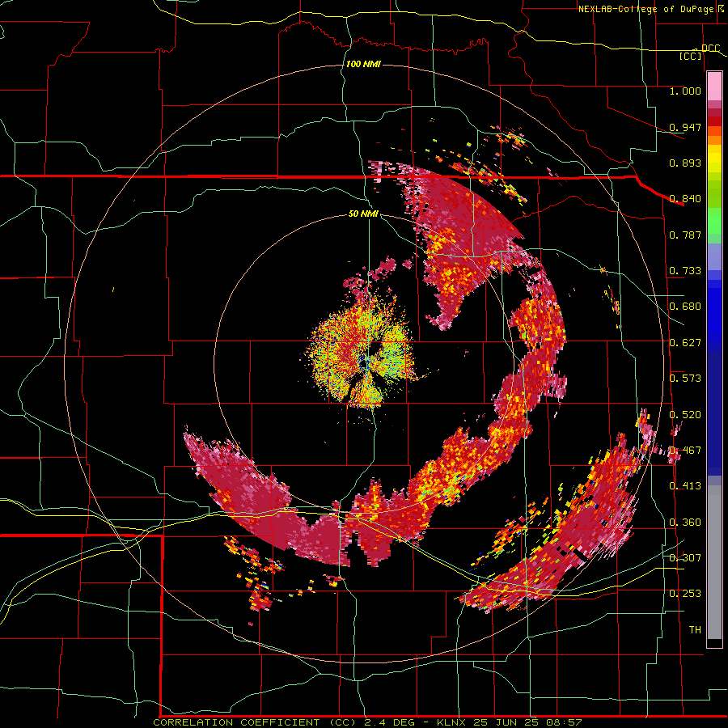Select the 0.520 scale value
The height and width of the screenshot is (728, 728).
685,415
